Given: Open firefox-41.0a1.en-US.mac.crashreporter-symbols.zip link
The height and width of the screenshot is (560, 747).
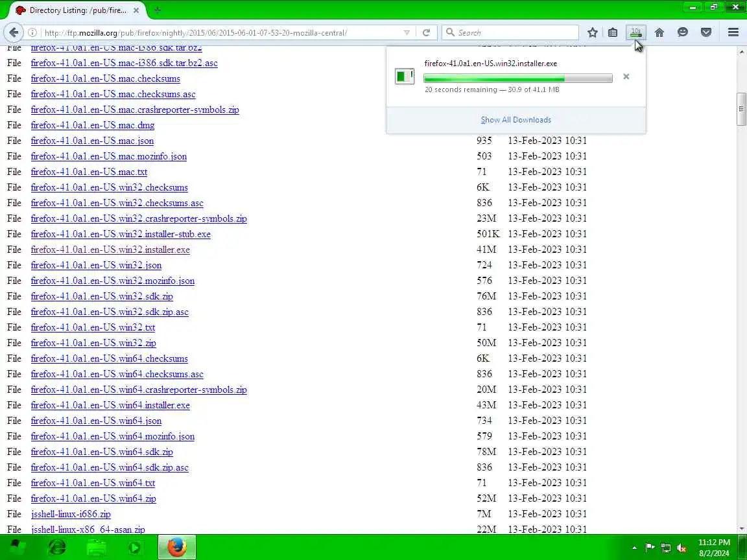Looking at the screenshot, I should [135, 110].
